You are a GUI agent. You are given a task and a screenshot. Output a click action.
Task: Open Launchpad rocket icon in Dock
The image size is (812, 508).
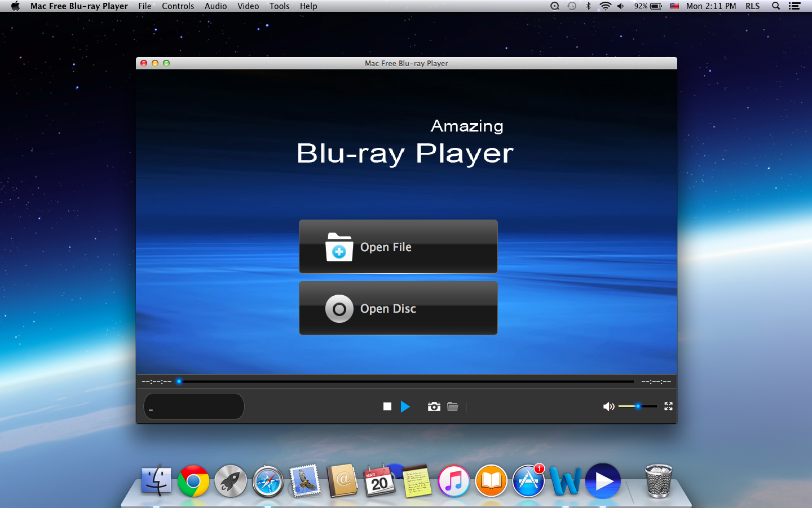[231, 481]
